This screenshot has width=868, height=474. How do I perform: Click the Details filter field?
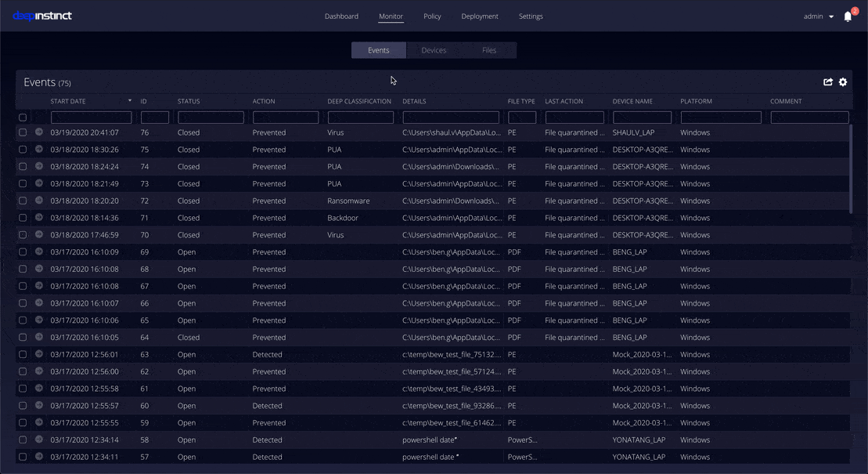[x=451, y=118]
